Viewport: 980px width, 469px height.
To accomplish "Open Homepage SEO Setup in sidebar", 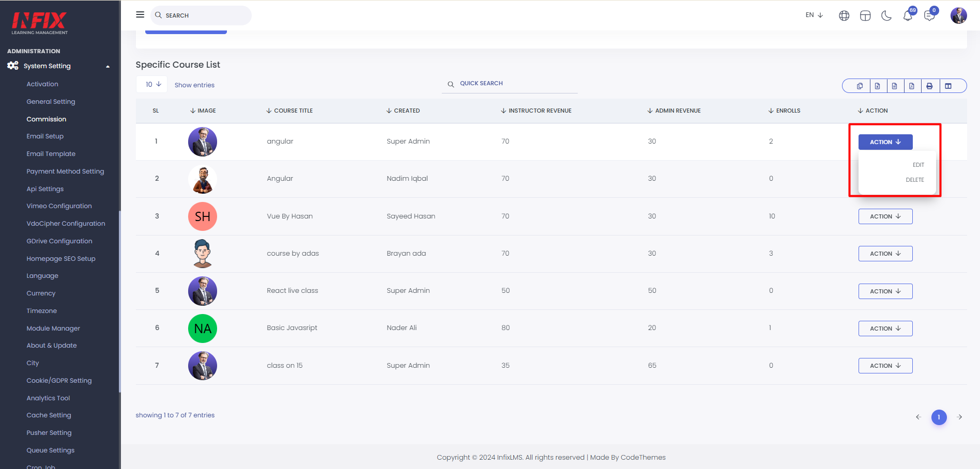I will [61, 259].
